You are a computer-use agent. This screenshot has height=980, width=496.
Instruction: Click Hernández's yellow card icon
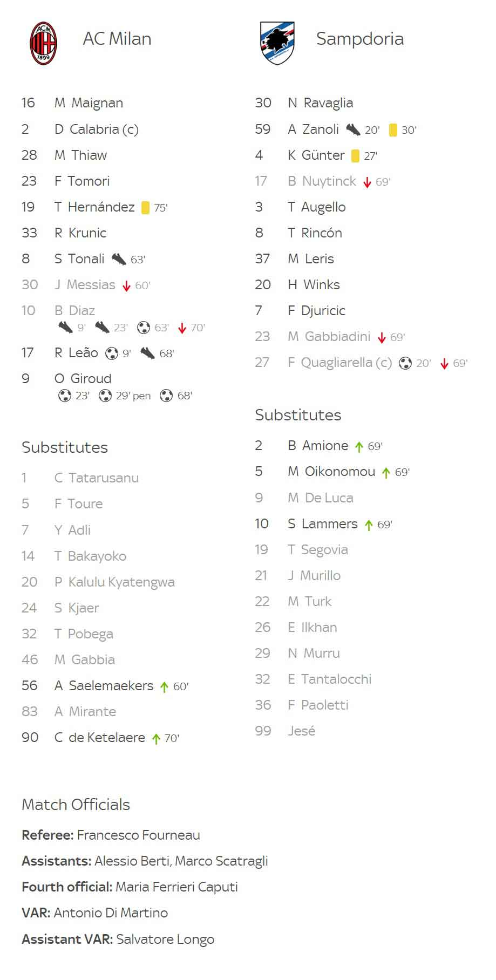(x=145, y=208)
